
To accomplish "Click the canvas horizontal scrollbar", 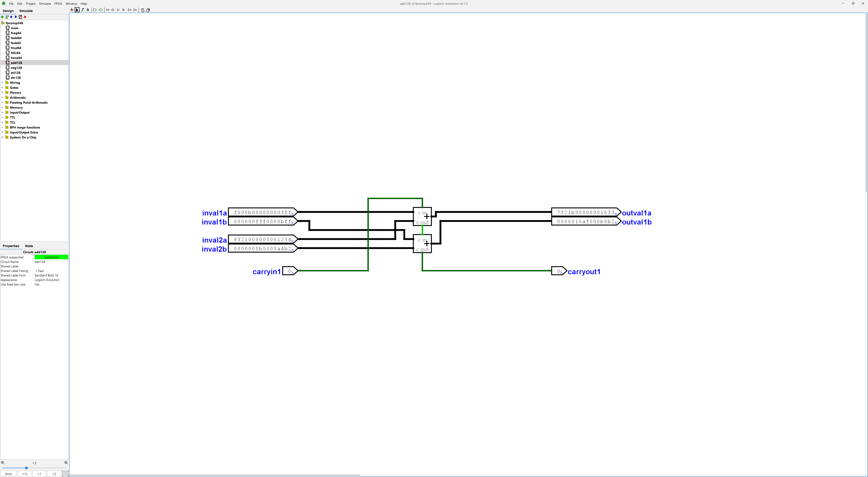I will coord(215,475).
